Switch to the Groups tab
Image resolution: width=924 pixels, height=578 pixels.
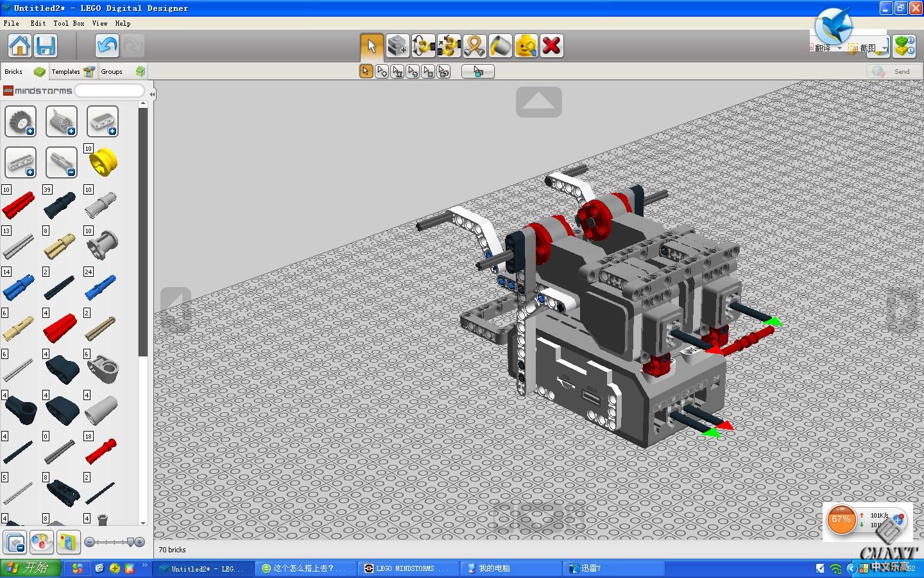coord(123,71)
